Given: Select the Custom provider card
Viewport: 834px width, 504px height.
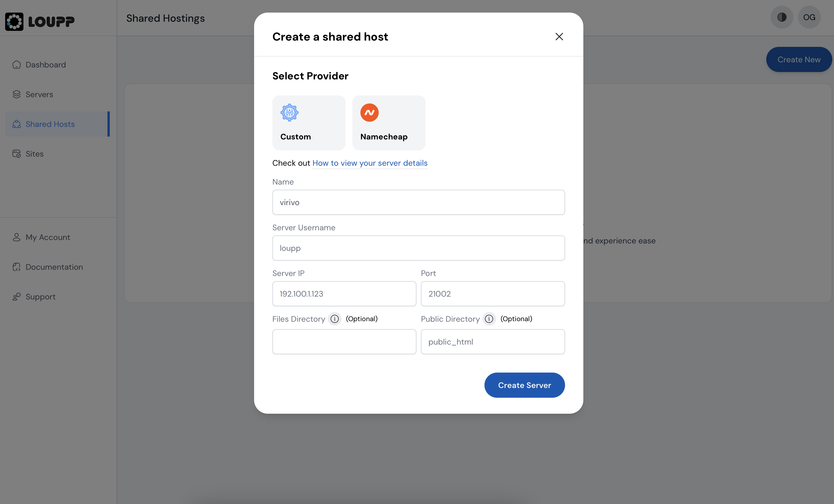Looking at the screenshot, I should 309,123.
